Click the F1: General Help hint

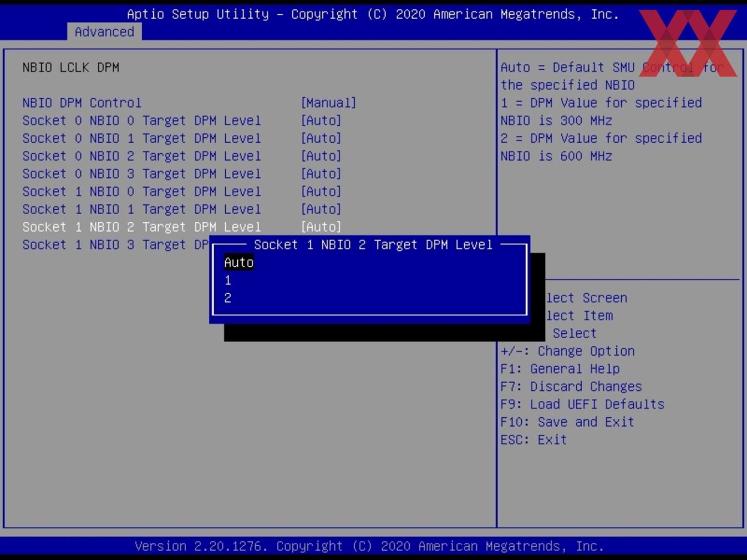[560, 369]
